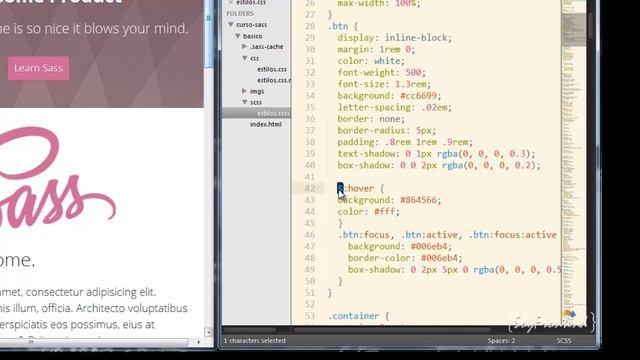Screen dimensions: 640x360
Task: Open the estilos.css.map file in sidebar
Action: 274,80
